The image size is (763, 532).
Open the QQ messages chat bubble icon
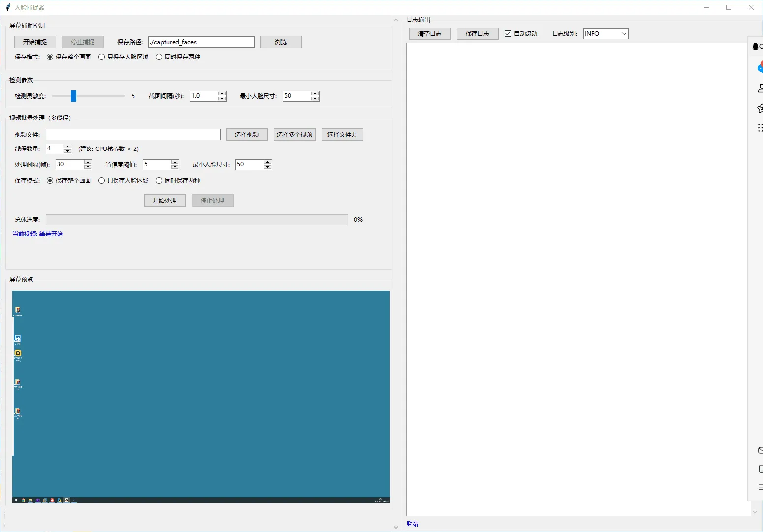(x=760, y=67)
